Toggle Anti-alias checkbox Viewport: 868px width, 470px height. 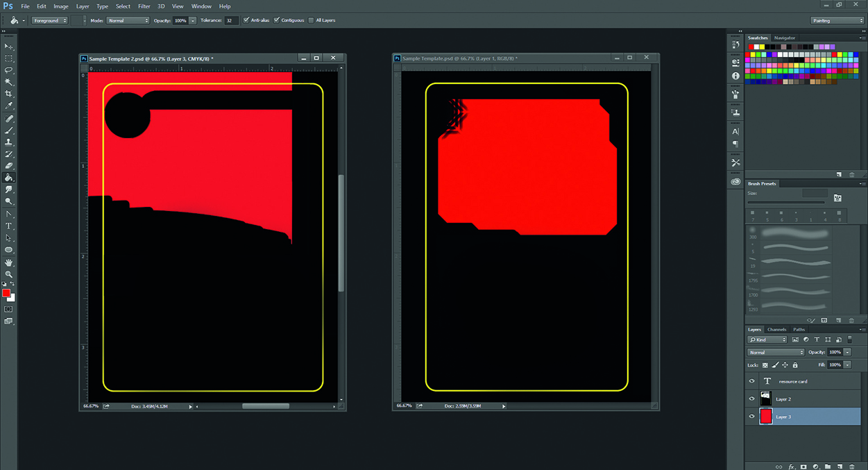pos(246,20)
